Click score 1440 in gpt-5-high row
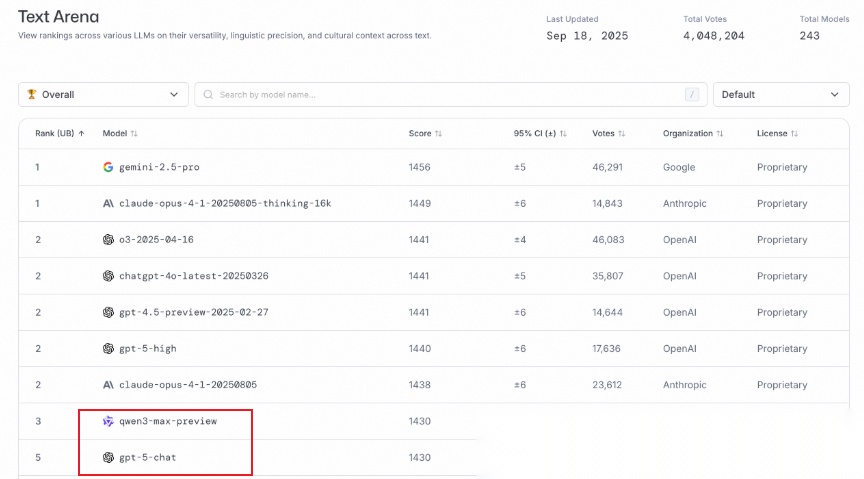The height and width of the screenshot is (479, 864). (420, 348)
